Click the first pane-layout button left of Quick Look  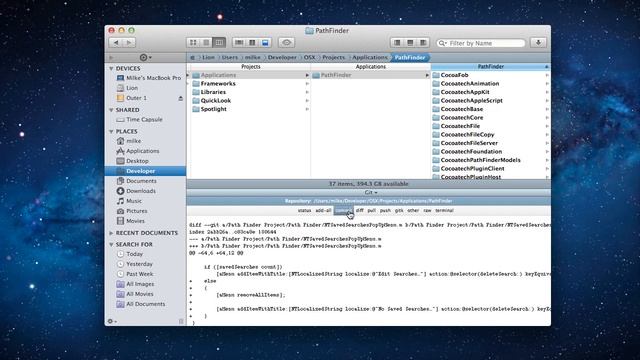239,42
